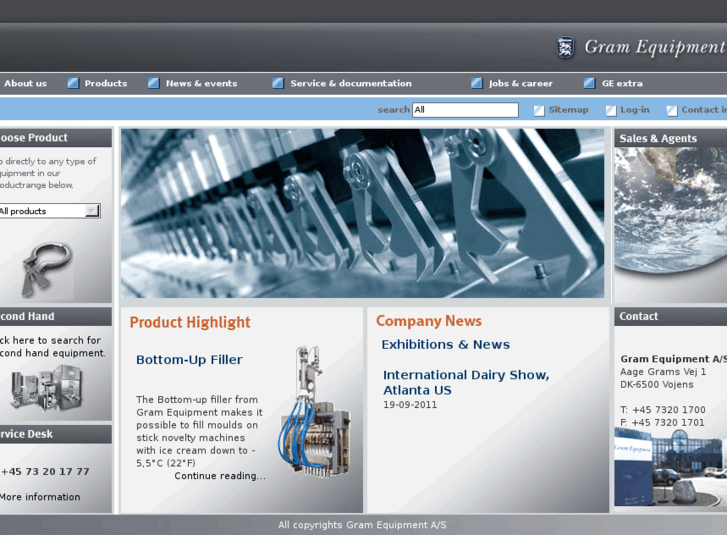This screenshot has width=727, height=545.
Task: Click the globe image under Sales & Agents
Action: [670, 211]
